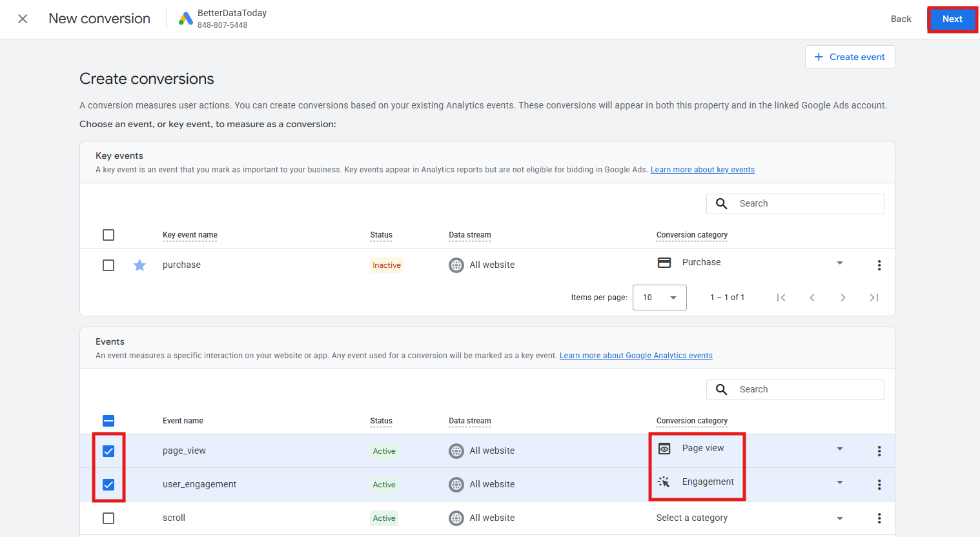Click the Inactive status badge for purchase
The height and width of the screenshot is (537, 980).
pos(387,265)
